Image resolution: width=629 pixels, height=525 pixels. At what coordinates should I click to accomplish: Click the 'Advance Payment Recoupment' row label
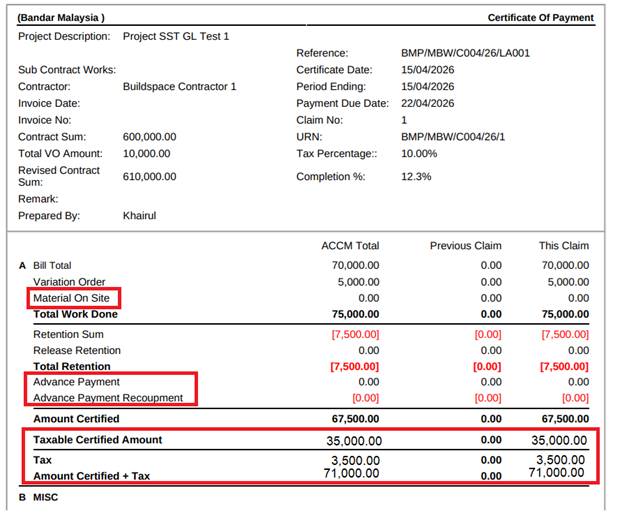pos(108,398)
